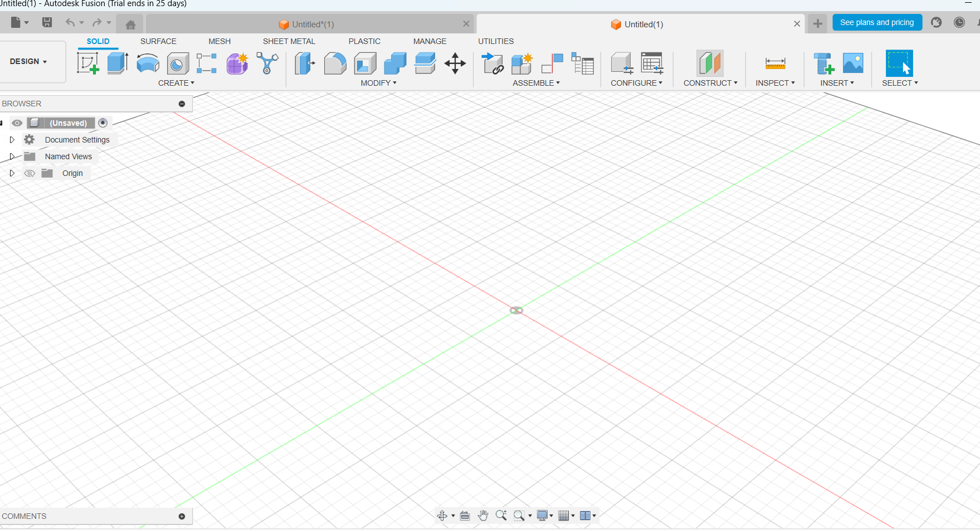Open the CONSTRUCT dropdown menu
The width and height of the screenshot is (980, 530).
pyautogui.click(x=710, y=83)
